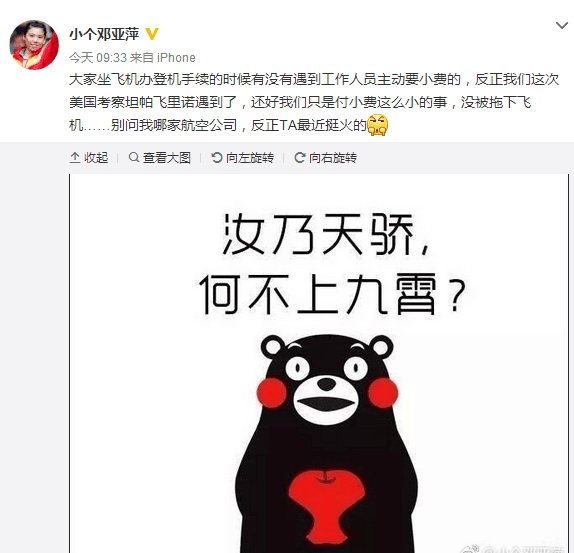The image size is (574, 553).
Task: Click the 汝乃天骄 caption in image
Action: [327, 233]
